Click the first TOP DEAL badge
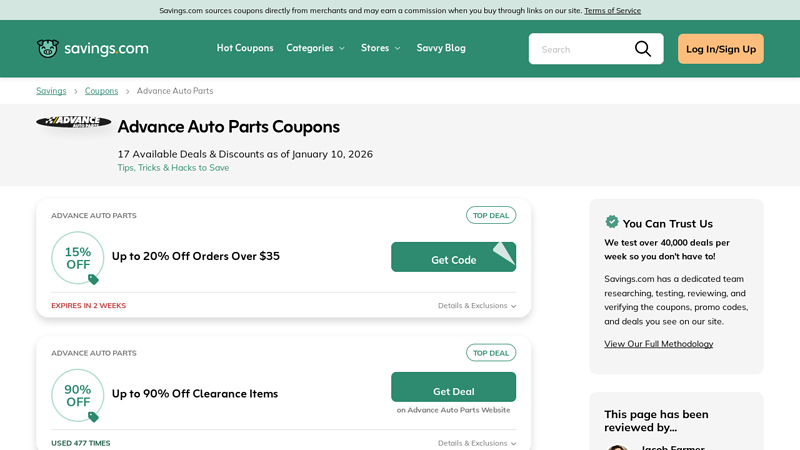The image size is (800, 450). click(491, 215)
